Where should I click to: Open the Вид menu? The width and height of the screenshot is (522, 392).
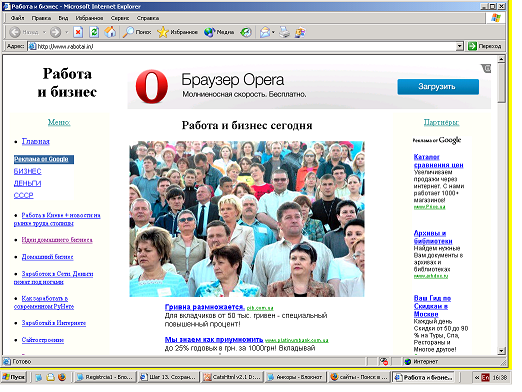[x=63, y=18]
